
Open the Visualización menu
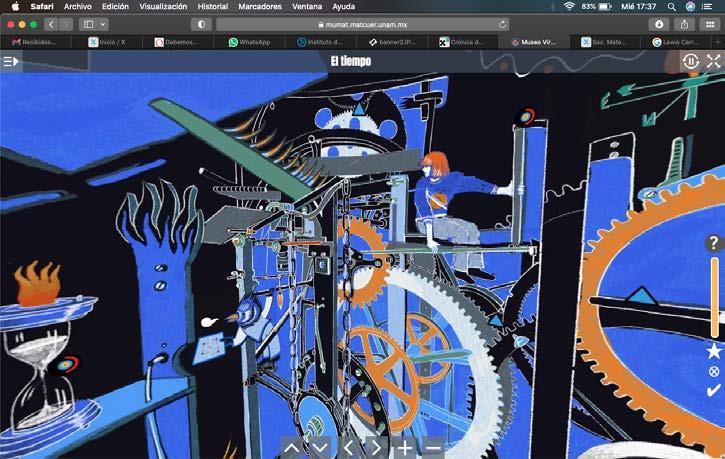tap(163, 6)
